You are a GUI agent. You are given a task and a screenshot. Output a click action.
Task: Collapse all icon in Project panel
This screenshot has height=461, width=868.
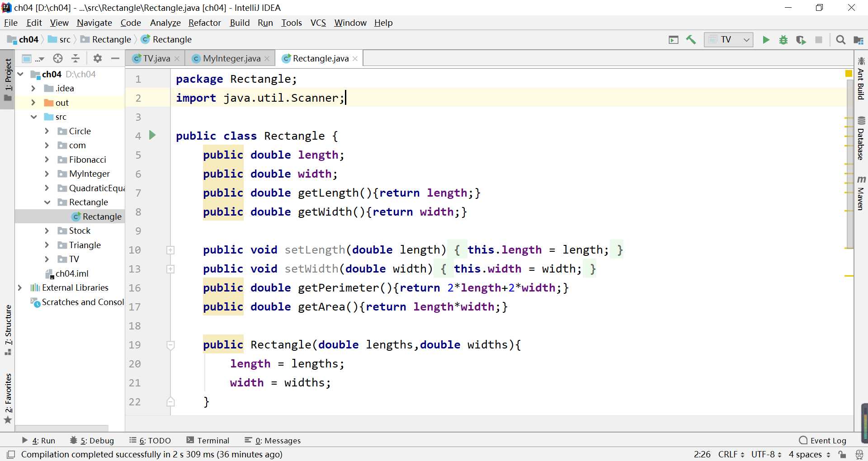(75, 58)
